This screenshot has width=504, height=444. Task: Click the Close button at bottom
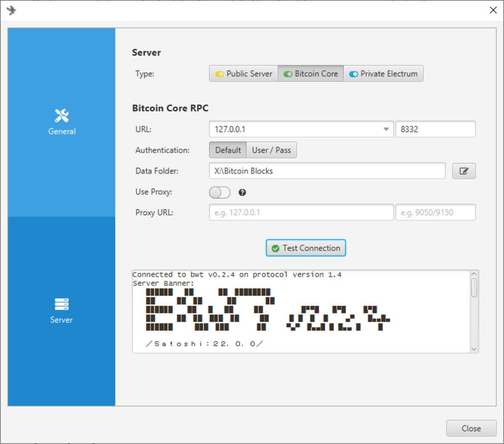tap(471, 428)
